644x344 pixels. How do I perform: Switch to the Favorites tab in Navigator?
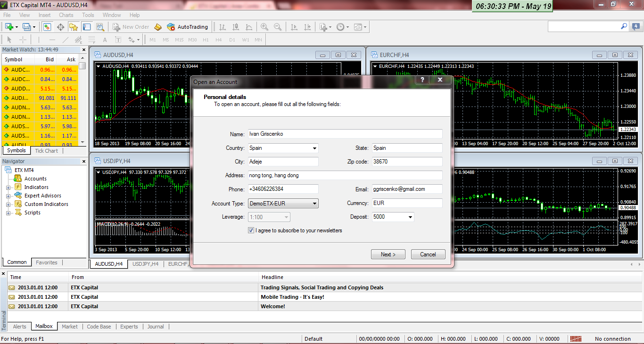tap(47, 262)
